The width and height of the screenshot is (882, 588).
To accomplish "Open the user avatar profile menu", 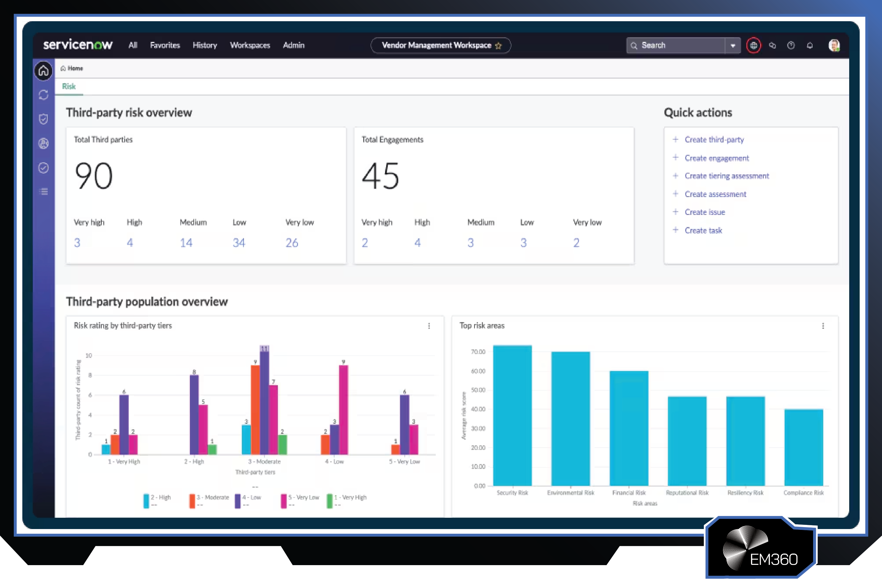I will point(834,45).
